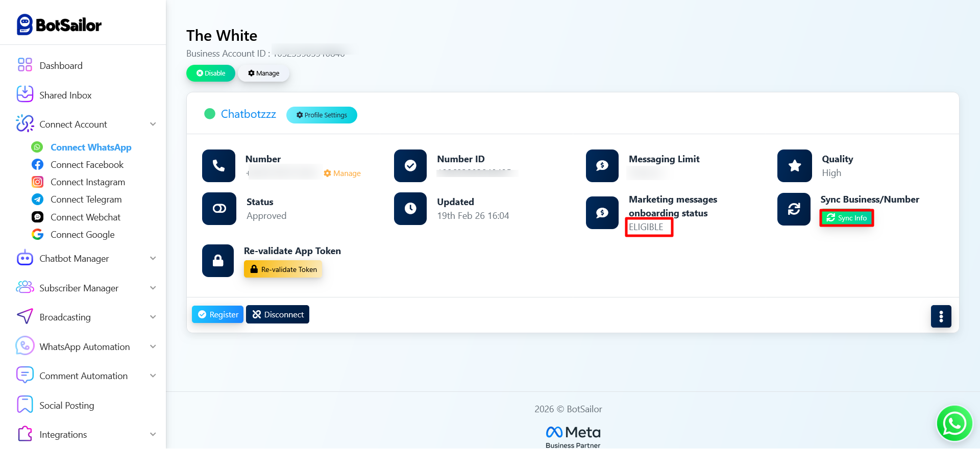Click the orange Manage link beside Number
The height and width of the screenshot is (449, 980).
[342, 173]
